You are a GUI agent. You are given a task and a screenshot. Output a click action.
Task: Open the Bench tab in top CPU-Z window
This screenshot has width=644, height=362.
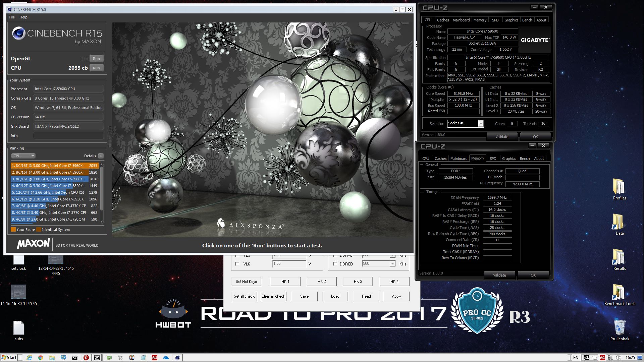point(527,20)
